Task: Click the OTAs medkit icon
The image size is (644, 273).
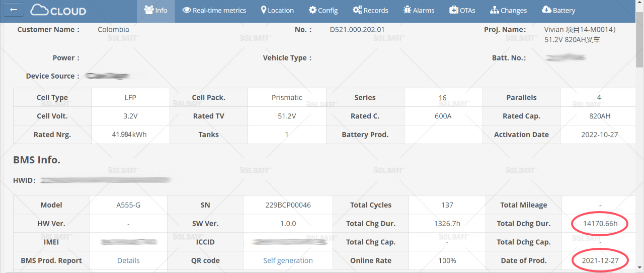Action: point(453,10)
